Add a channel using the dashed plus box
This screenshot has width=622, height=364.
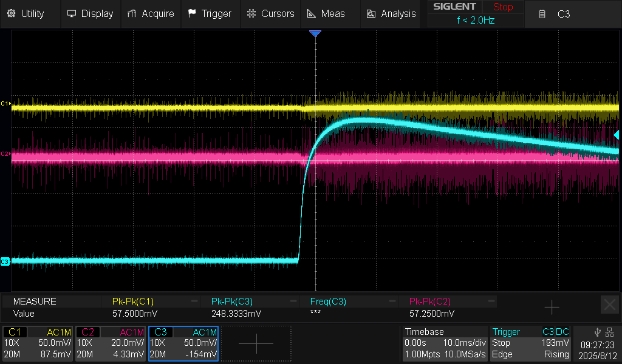256,343
